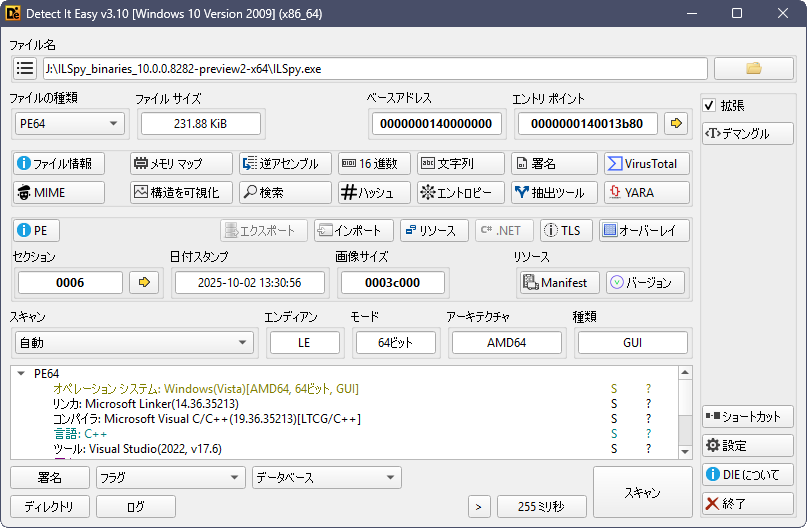Click the large スキャン scan button

[642, 492]
